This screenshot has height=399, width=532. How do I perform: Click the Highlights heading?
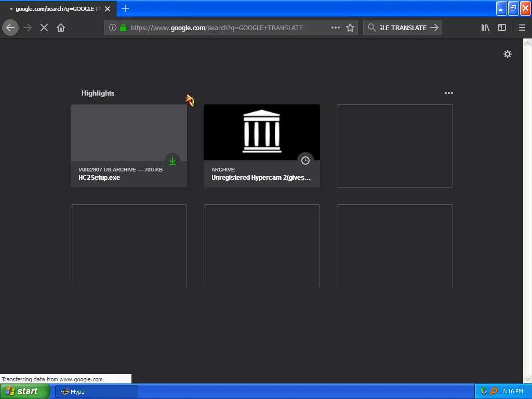(98, 93)
